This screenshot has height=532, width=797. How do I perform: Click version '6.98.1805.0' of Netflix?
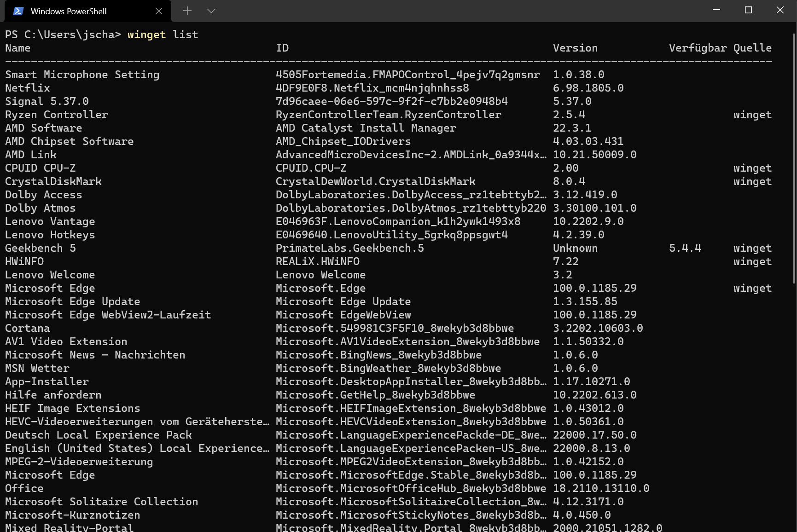pos(588,88)
